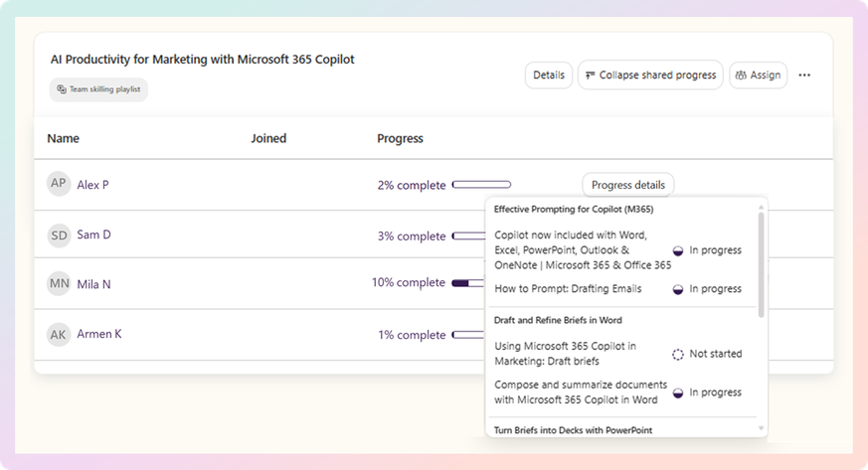The image size is (868, 470).
Task: Click Armen K's progress bar
Action: pos(468,335)
